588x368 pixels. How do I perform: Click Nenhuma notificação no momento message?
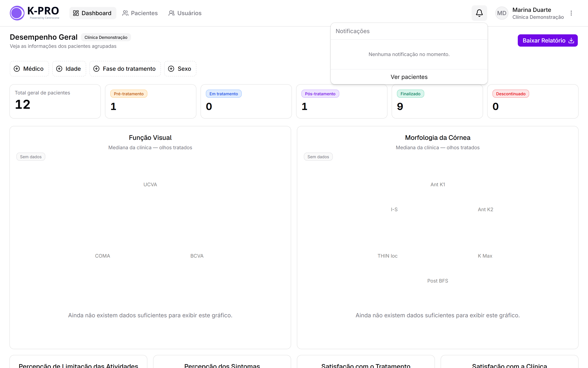pyautogui.click(x=409, y=54)
